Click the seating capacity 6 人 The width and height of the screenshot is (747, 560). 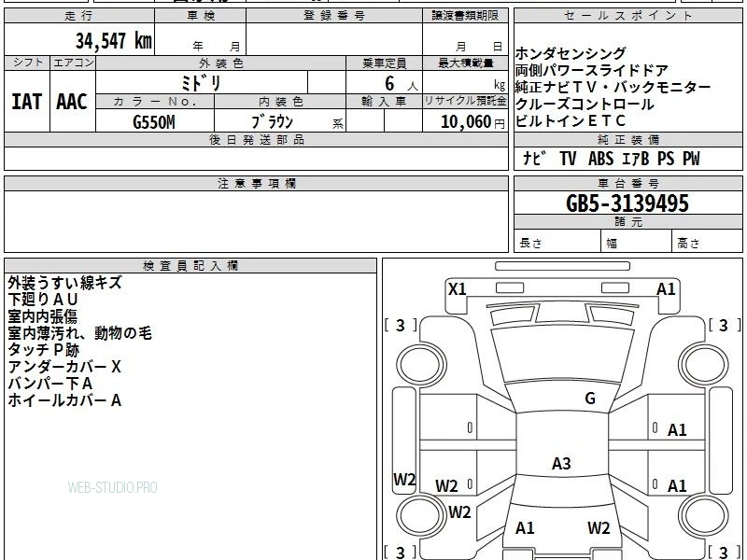pos(402,84)
